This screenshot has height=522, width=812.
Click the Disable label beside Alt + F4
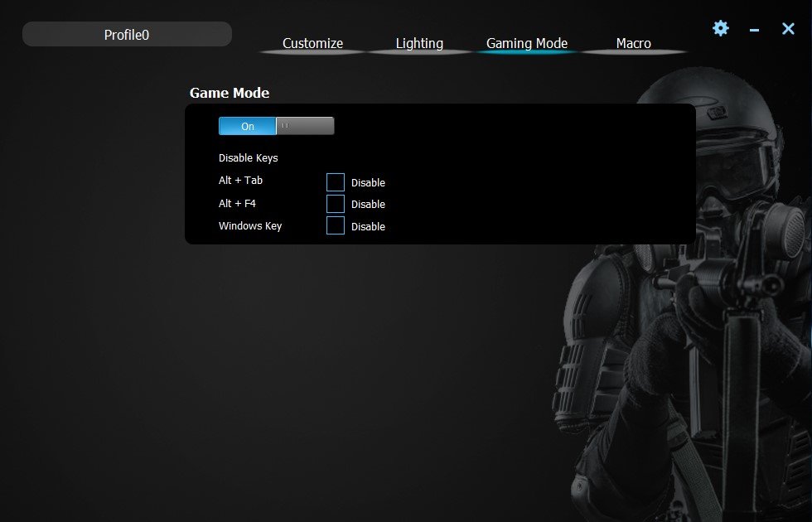pos(368,205)
